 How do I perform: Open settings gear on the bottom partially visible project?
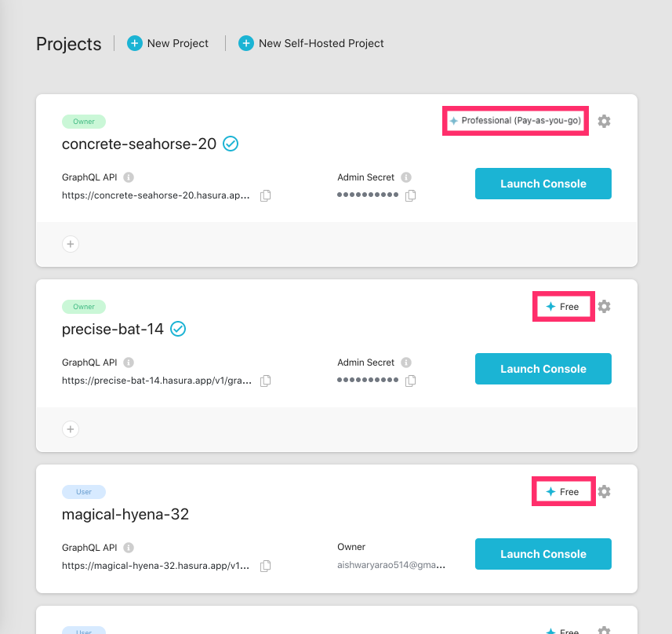point(604,630)
